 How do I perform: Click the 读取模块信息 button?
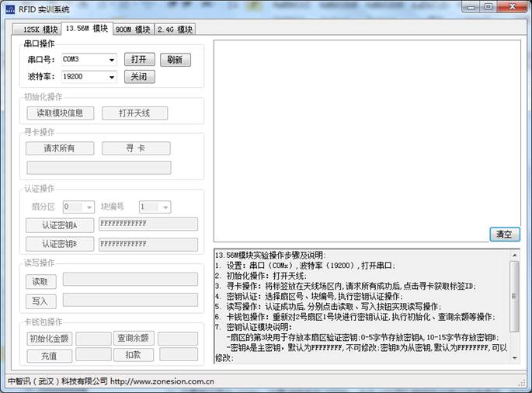(x=60, y=113)
